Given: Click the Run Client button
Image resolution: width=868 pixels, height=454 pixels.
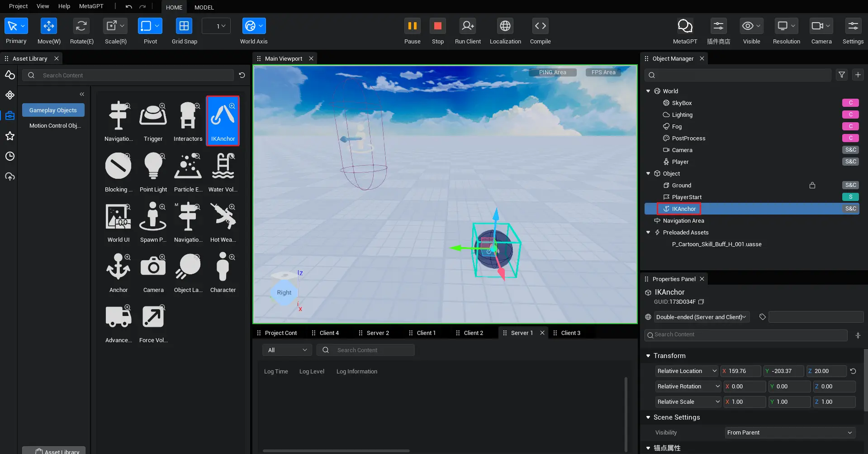Looking at the screenshot, I should point(468,26).
